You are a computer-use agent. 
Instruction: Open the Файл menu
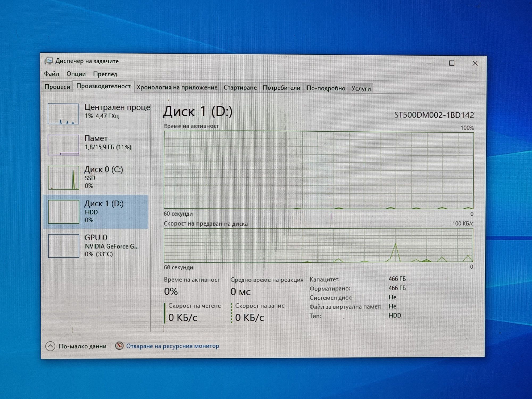coord(52,74)
